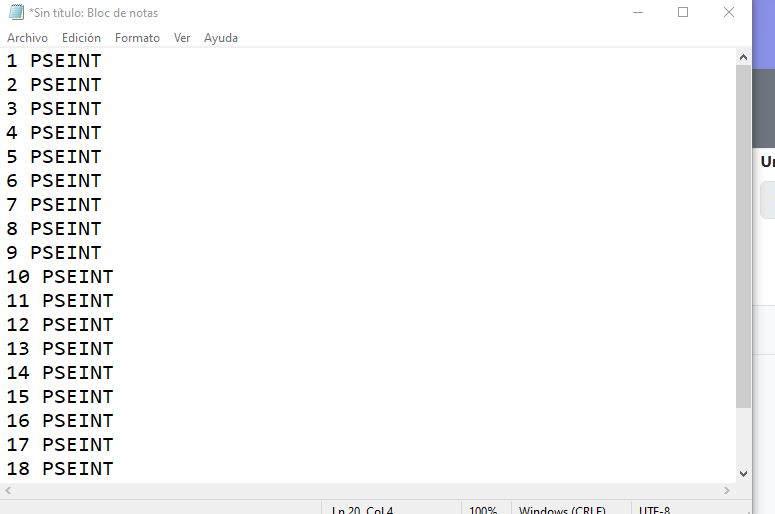Maximize the Bloc de notas window
775x514 pixels.
683,13
